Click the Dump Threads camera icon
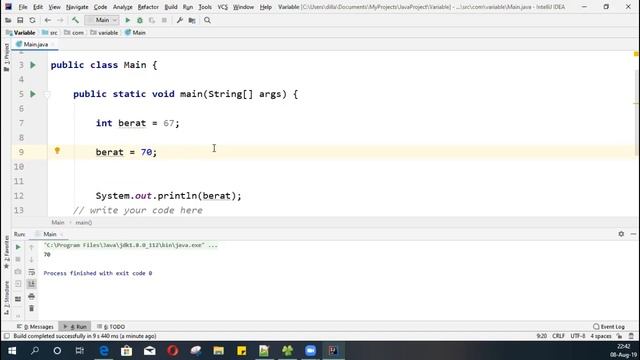Image resolution: width=640 pixels, height=360 pixels. (x=18, y=272)
